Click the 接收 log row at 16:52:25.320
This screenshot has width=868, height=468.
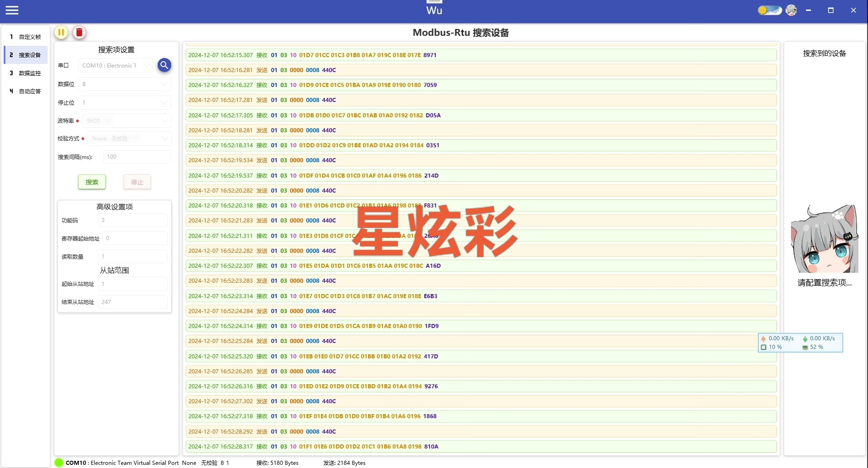coord(481,356)
